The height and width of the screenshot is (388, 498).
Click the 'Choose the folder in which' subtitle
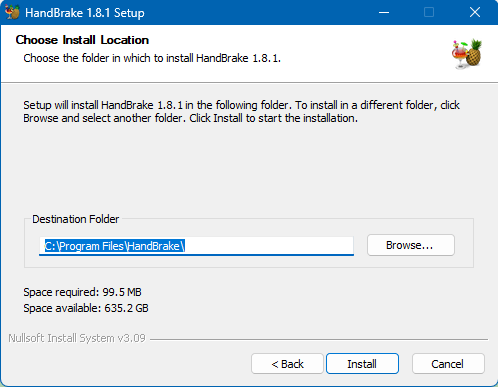[x=152, y=58]
